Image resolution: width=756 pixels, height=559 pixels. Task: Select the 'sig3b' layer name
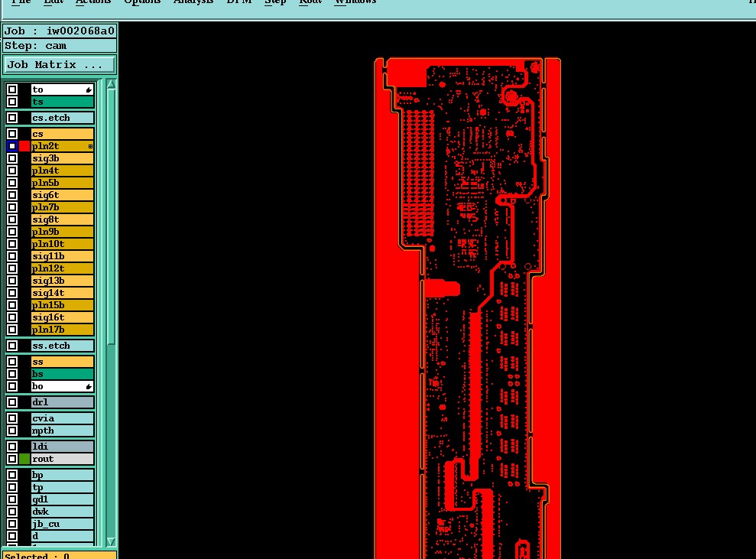tap(62, 158)
